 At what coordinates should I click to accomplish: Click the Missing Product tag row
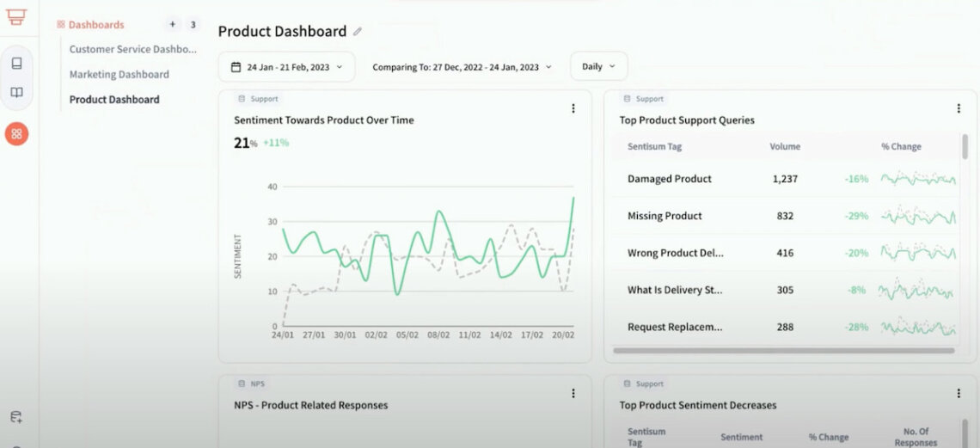tap(785, 216)
